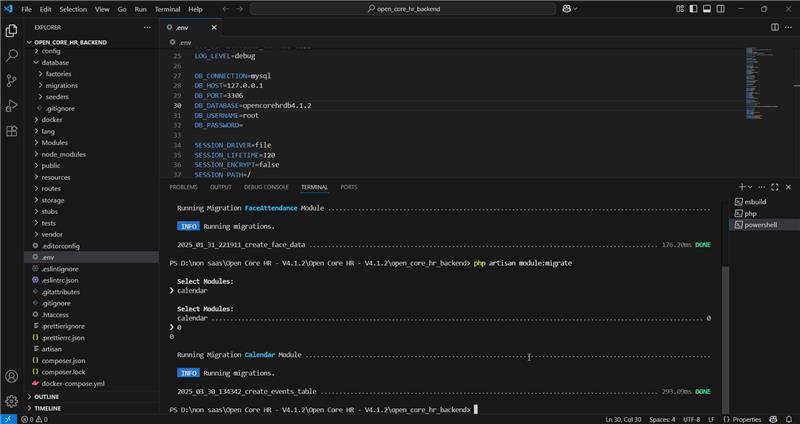Screen dimensions: 800x424
Task: Switch to the PORTS panel tab
Action: (349, 187)
